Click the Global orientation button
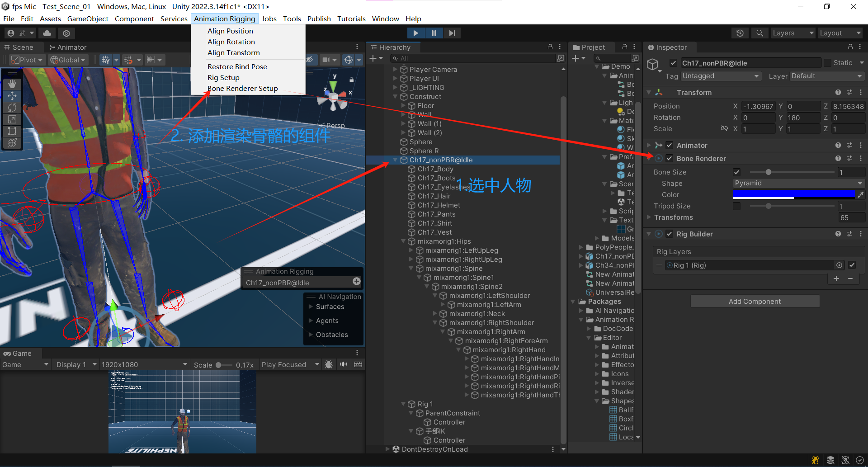This screenshot has width=868, height=467. coord(68,60)
